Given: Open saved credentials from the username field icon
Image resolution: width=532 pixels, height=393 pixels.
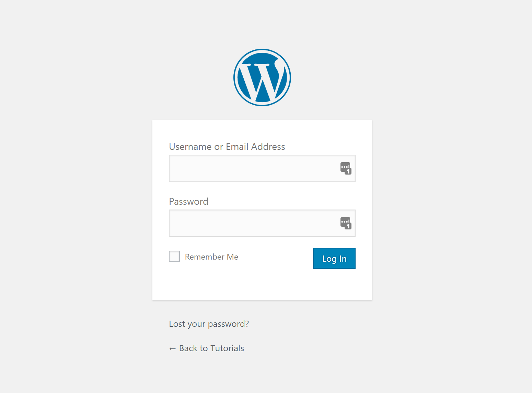Looking at the screenshot, I should (346, 168).
